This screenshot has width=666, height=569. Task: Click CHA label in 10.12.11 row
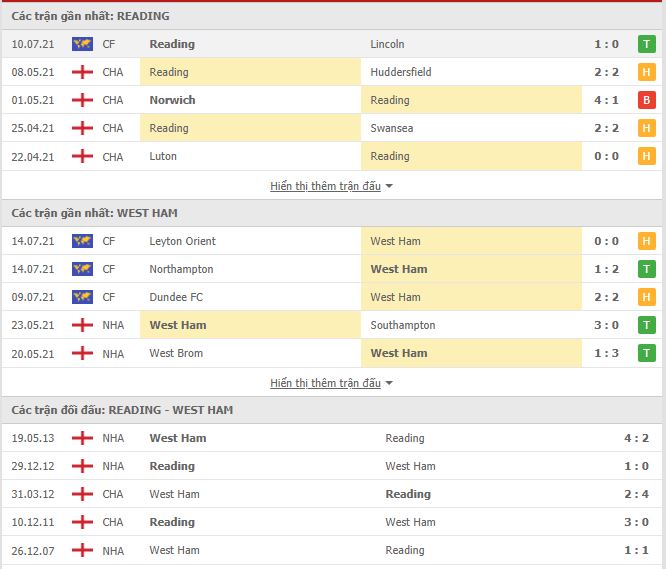113,522
